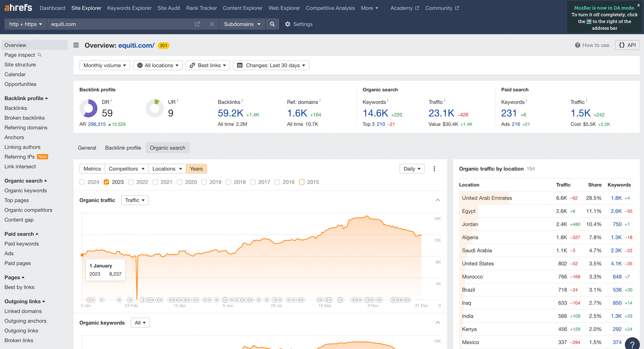Open the http + https protocol dropdown
Image resolution: width=644 pixels, height=349 pixels.
(x=25, y=24)
